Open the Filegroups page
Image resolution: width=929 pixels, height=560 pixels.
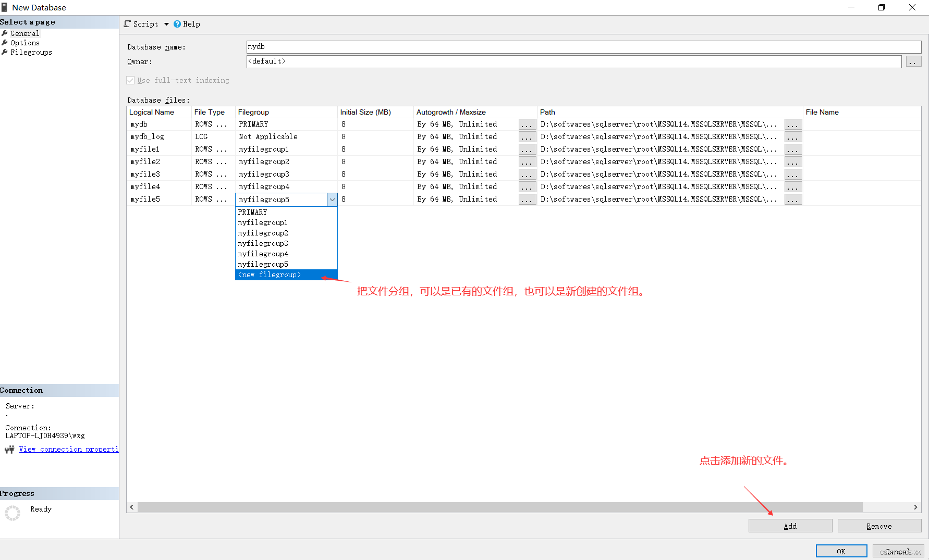pyautogui.click(x=31, y=52)
